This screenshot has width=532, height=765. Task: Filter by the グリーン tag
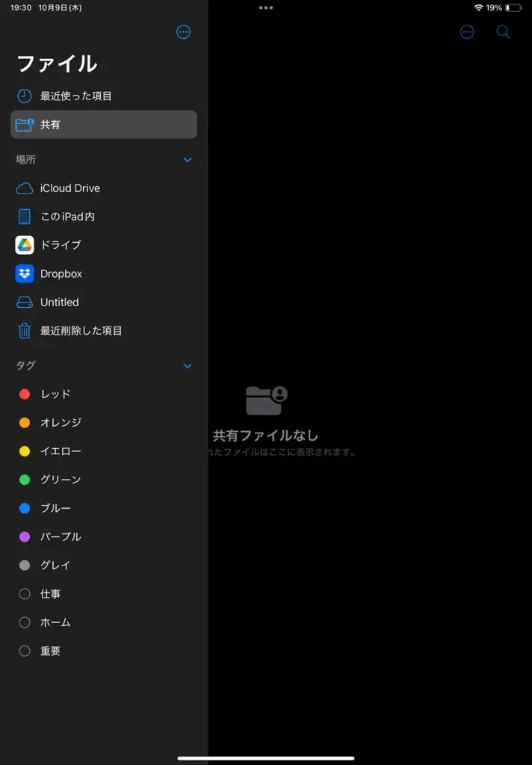click(x=61, y=480)
